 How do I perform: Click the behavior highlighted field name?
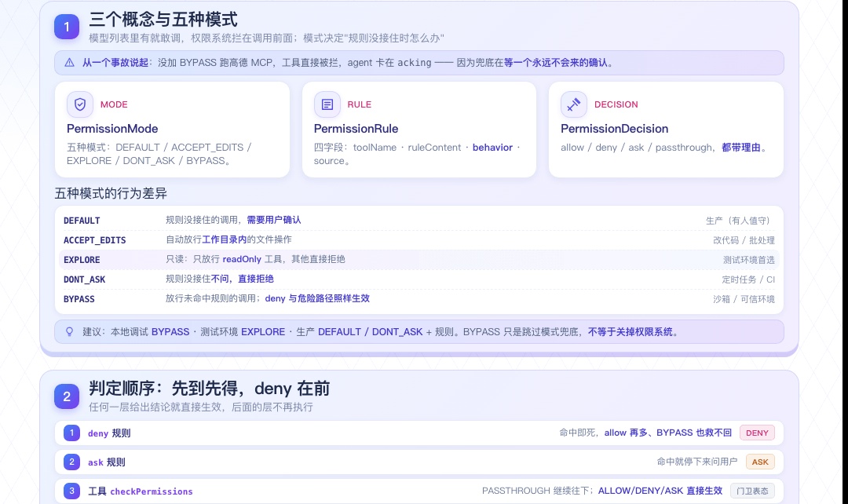(492, 147)
